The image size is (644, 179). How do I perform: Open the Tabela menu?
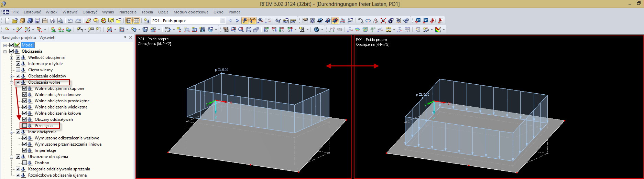pos(147,12)
